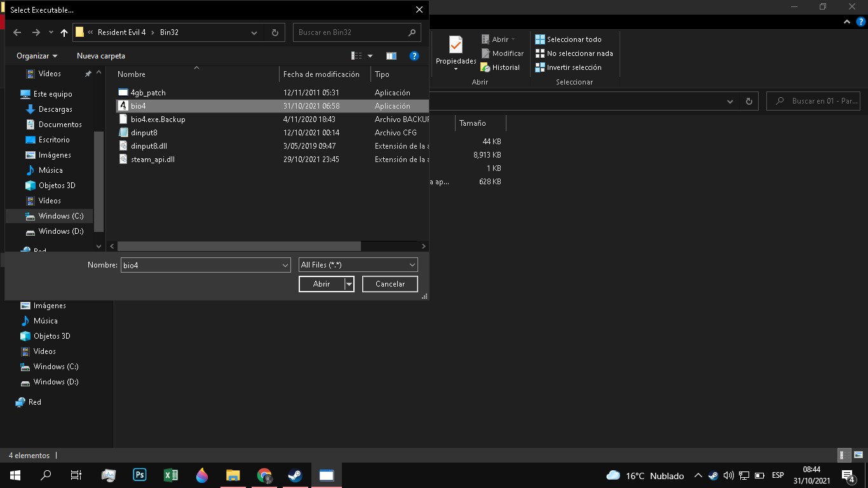Click the background Explorer search box
The height and width of the screenshot is (488, 868).
point(814,101)
